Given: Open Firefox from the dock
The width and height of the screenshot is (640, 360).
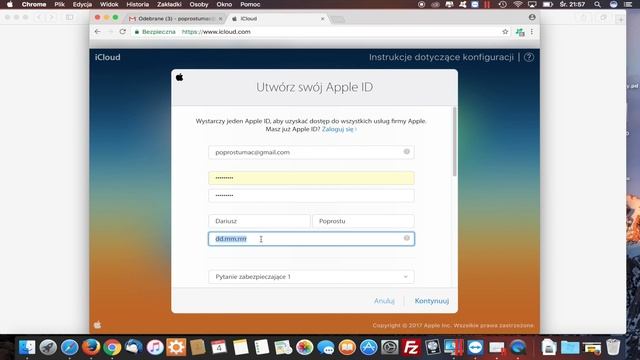Looking at the screenshot, I should click(x=91, y=347).
